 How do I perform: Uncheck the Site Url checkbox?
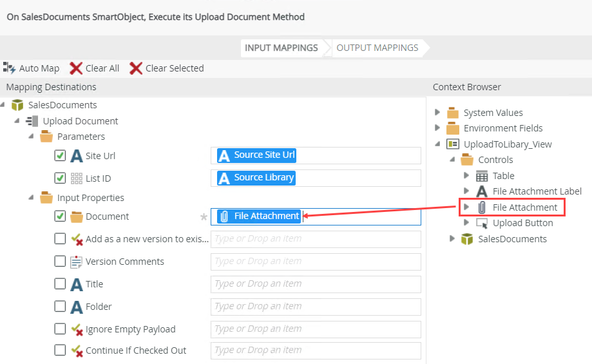(60, 155)
